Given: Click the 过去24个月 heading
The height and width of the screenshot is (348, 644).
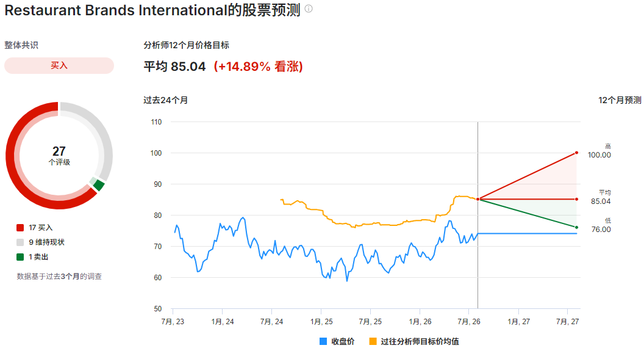Looking at the screenshot, I should click(165, 100).
